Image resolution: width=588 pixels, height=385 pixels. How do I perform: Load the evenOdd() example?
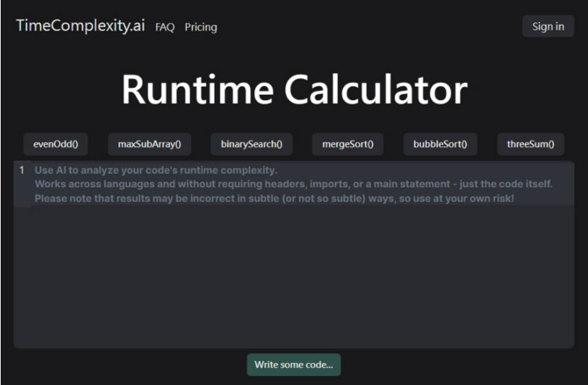click(x=55, y=144)
